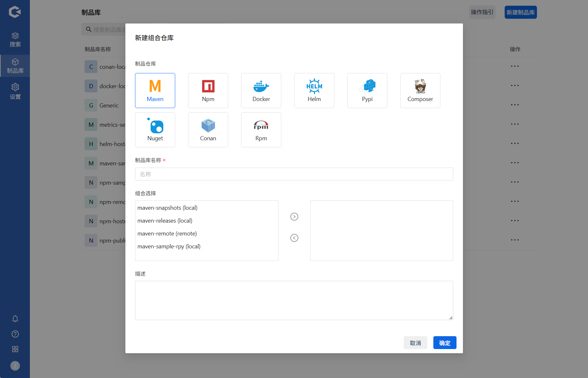Click the search magnifier icon
The width and height of the screenshot is (588, 378).
(89, 29)
